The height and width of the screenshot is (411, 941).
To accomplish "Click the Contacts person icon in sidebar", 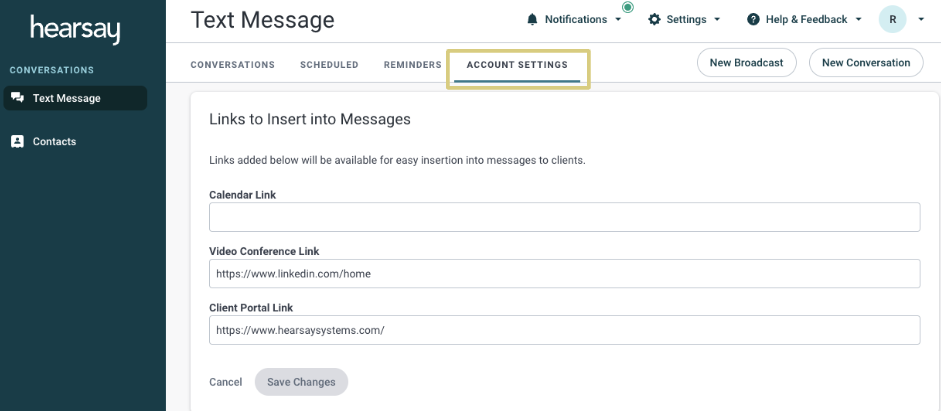I will (17, 142).
